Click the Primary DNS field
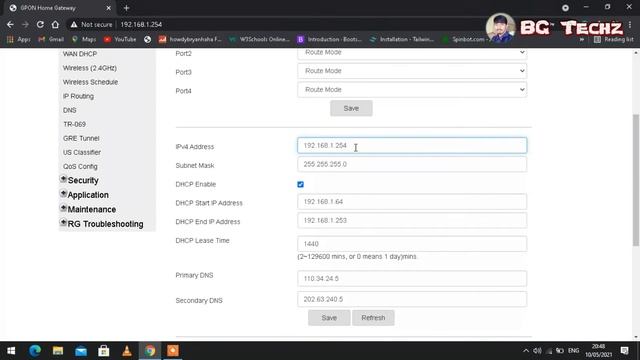Screen dimensions: 640x360 coord(412,278)
